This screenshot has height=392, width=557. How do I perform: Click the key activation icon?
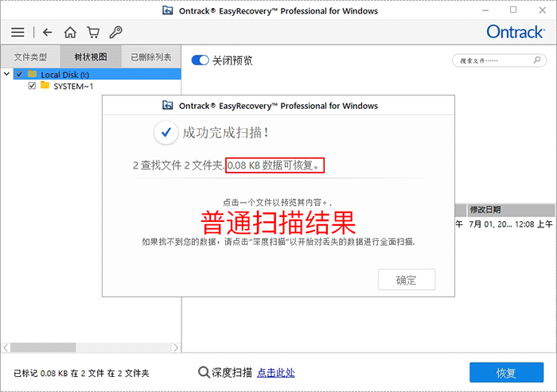pos(116,33)
